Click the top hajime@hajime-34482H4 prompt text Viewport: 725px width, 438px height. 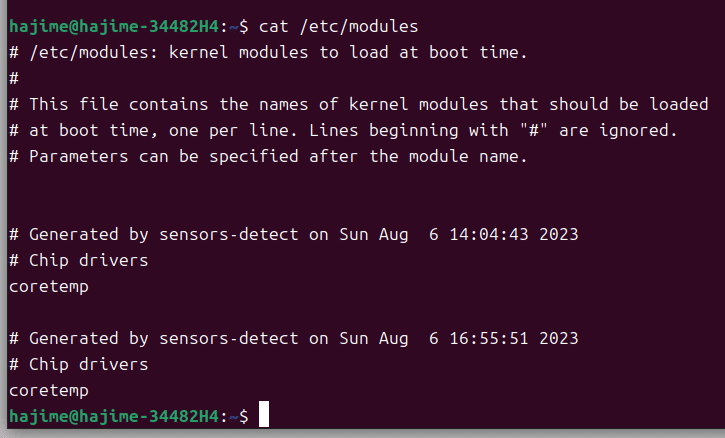(x=113, y=25)
